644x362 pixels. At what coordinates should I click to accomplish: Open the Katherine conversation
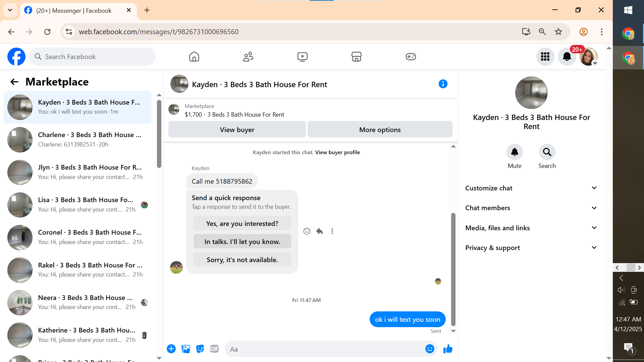[78, 335]
